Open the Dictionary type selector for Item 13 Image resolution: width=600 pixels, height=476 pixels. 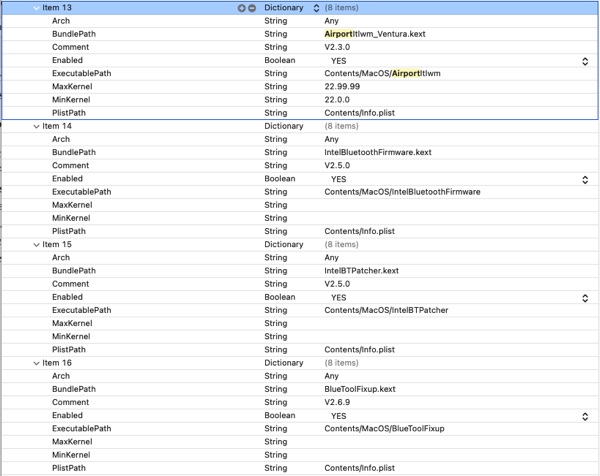tap(316, 8)
